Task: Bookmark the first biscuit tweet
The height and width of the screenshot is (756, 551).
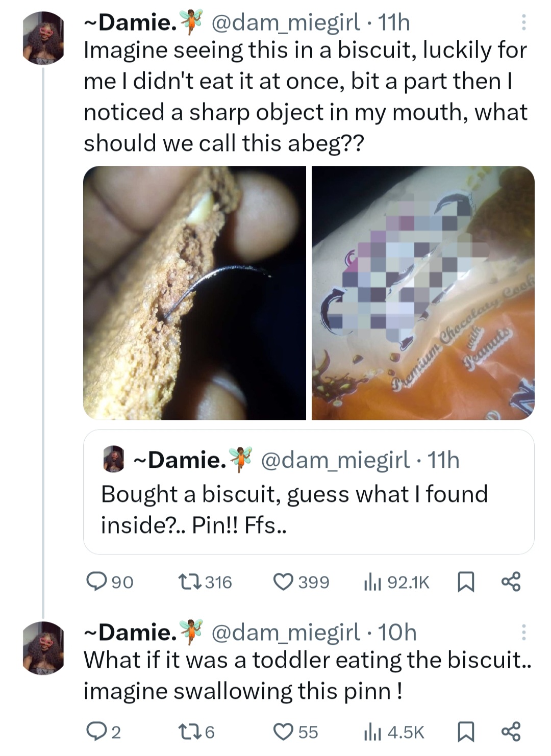Action: pyautogui.click(x=466, y=582)
